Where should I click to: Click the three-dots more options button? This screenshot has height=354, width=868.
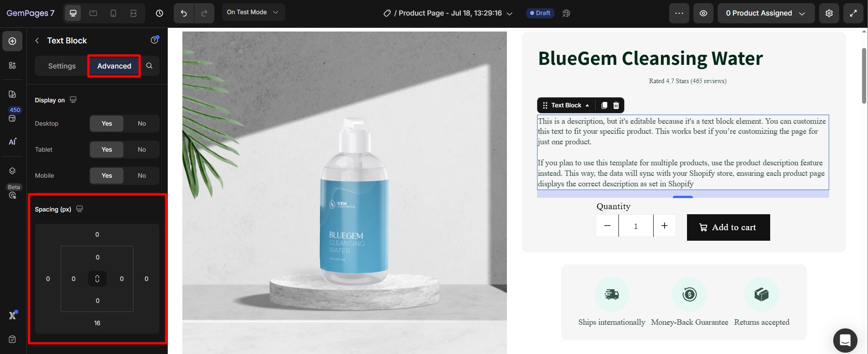coord(679,13)
